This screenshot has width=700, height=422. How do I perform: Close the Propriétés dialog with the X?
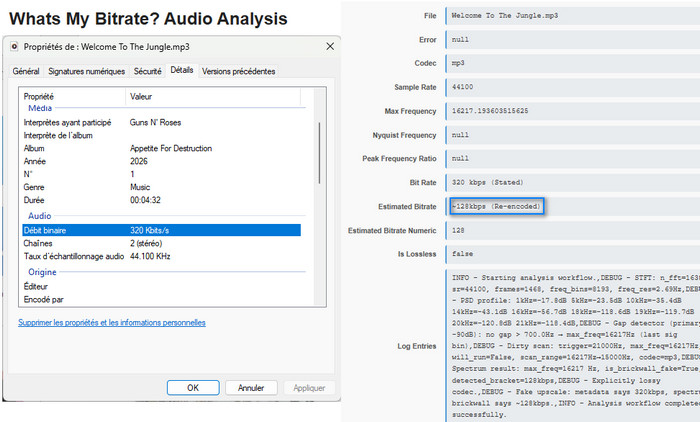tap(330, 46)
